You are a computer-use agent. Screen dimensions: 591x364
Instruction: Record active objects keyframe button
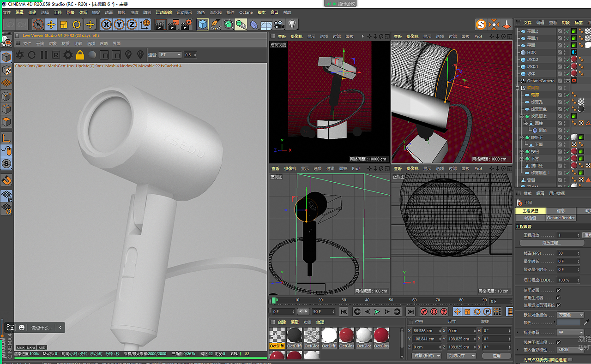[x=424, y=312]
